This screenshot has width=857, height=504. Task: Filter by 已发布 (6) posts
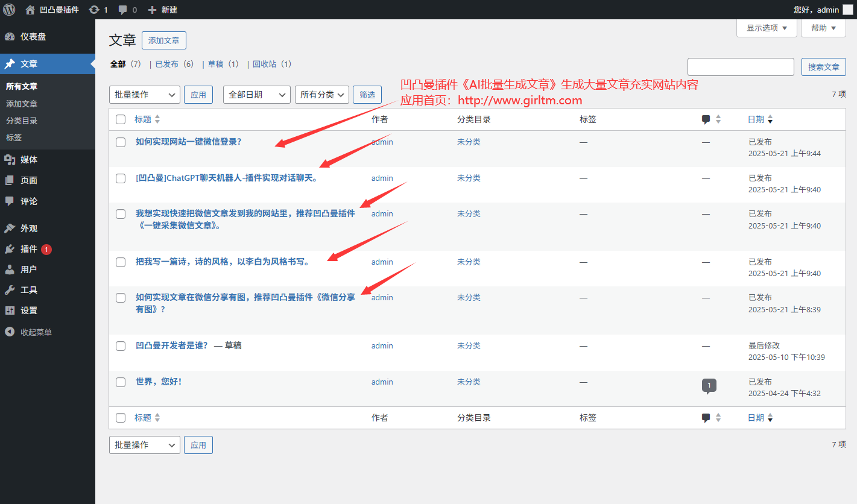pos(176,64)
